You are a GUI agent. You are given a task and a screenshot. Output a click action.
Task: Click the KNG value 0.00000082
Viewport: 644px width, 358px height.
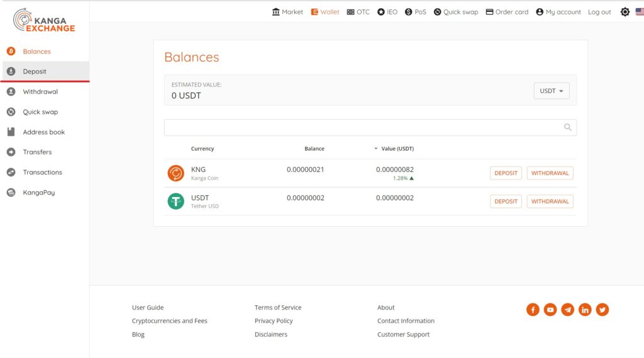coord(395,170)
